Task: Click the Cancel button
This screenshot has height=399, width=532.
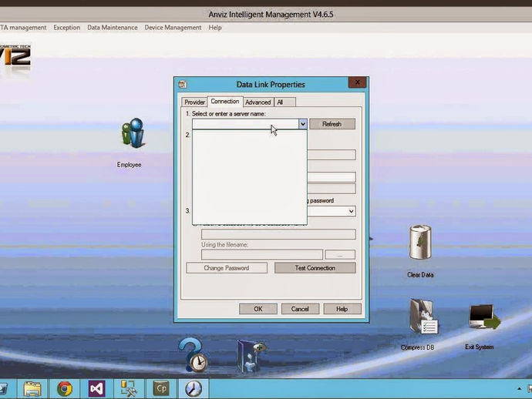Action: click(300, 309)
